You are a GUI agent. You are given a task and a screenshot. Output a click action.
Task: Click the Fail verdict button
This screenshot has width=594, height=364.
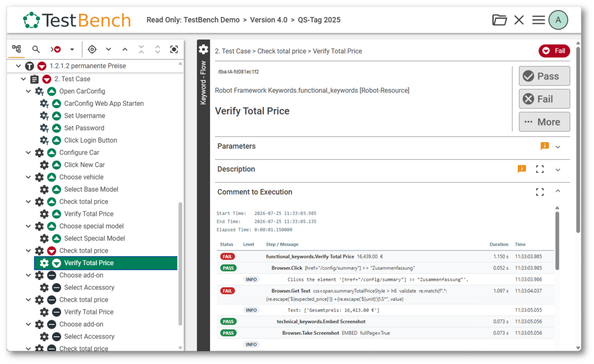(545, 99)
